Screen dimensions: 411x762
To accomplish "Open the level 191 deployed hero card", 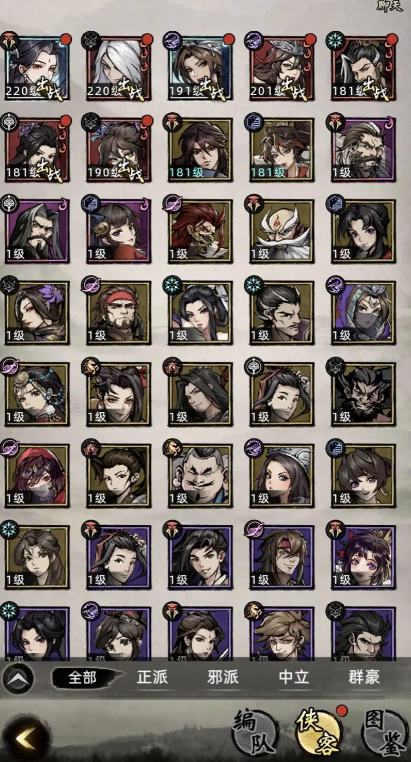I will click(x=201, y=68).
